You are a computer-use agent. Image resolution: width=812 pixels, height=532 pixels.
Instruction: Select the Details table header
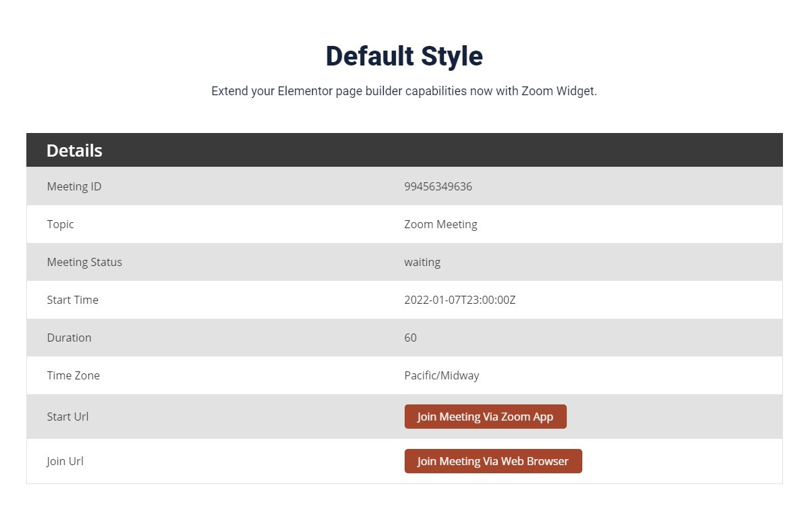click(x=74, y=151)
